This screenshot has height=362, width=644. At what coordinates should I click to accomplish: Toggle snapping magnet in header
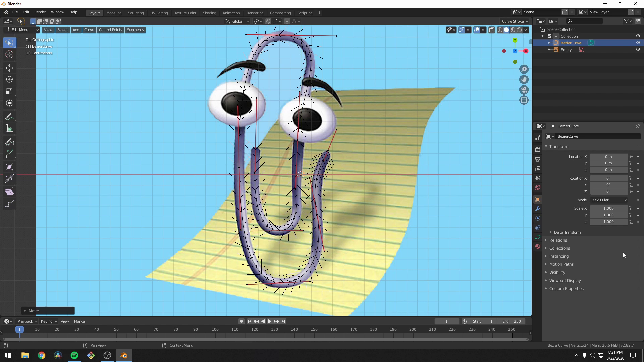[x=268, y=21]
